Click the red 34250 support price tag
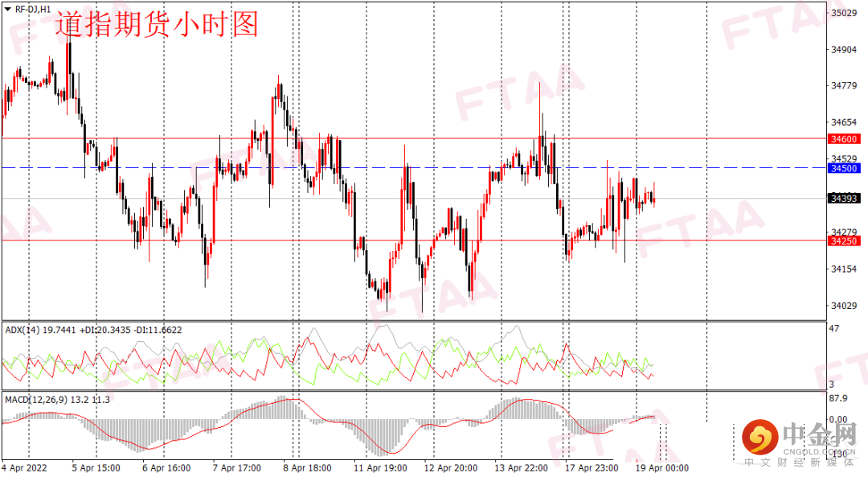 click(x=844, y=240)
